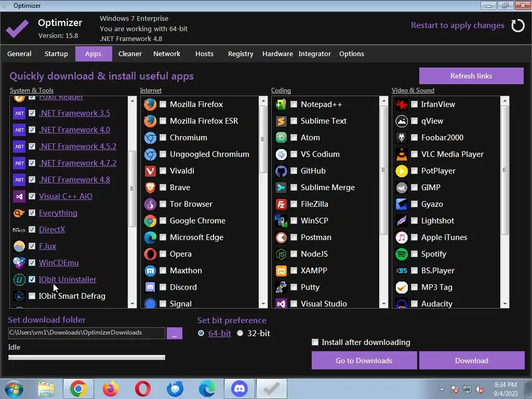Show hidden system tray icons arrow
Viewport: 532px width, 399px height.
[442, 389]
